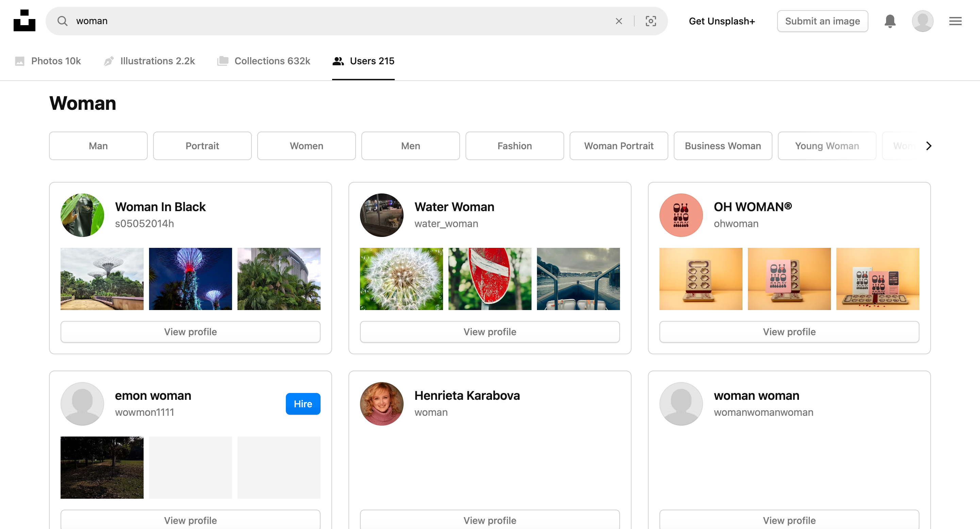The image size is (980, 529).
Task: Switch to the Illustrations 2.2k tab
Action: point(149,61)
